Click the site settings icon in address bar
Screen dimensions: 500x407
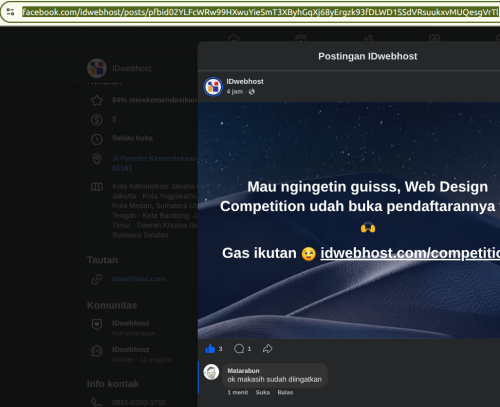click(x=10, y=12)
